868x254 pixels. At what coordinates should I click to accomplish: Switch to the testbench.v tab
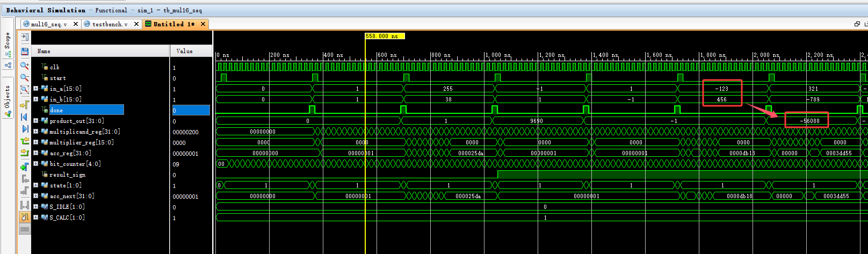coord(110,24)
